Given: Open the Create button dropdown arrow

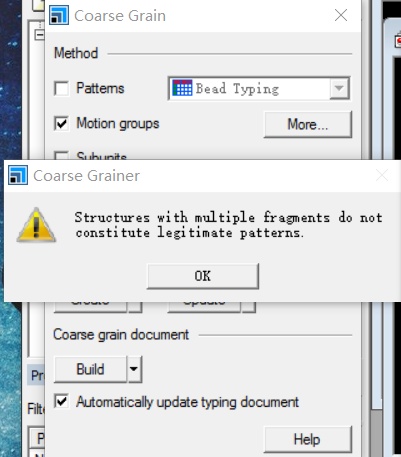Looking at the screenshot, I should click(135, 307).
